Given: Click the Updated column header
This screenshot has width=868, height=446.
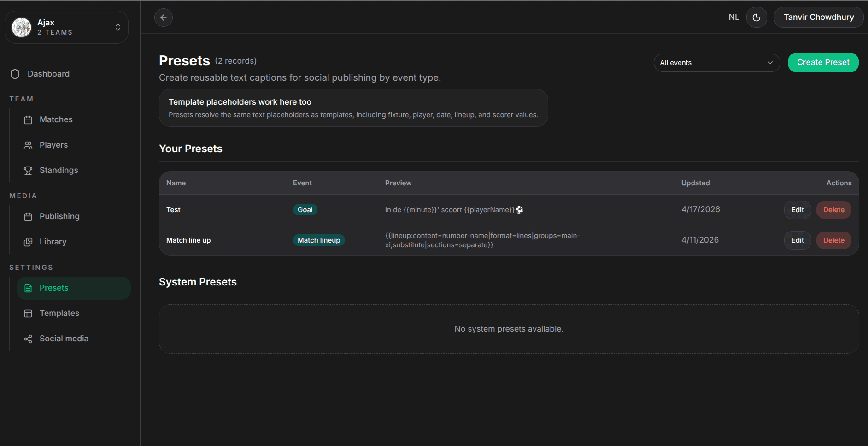Looking at the screenshot, I should 696,183.
